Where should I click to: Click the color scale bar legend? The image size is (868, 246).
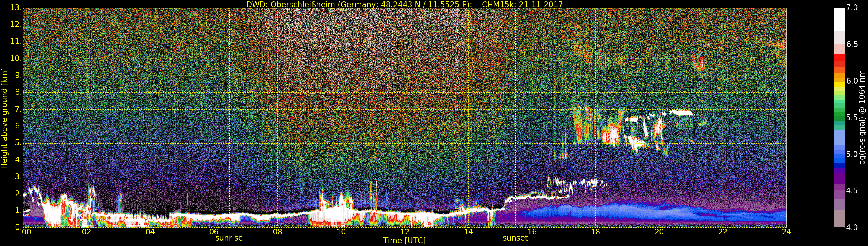(839, 118)
